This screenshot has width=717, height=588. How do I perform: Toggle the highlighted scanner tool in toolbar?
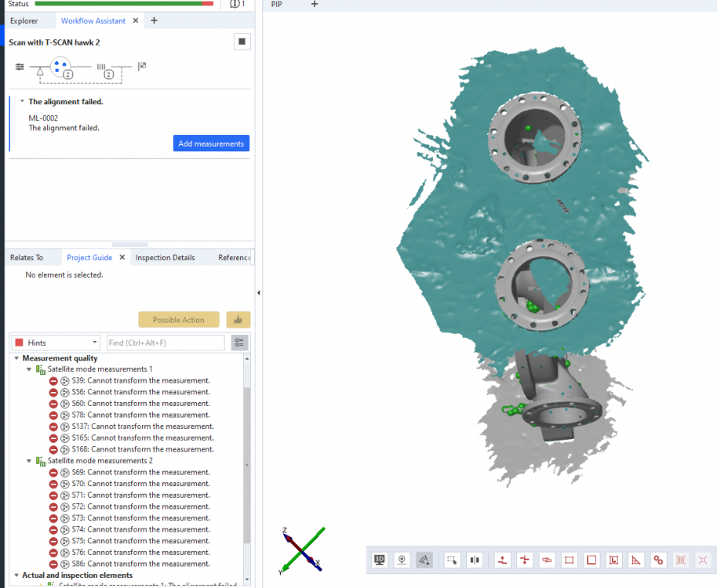click(424, 560)
